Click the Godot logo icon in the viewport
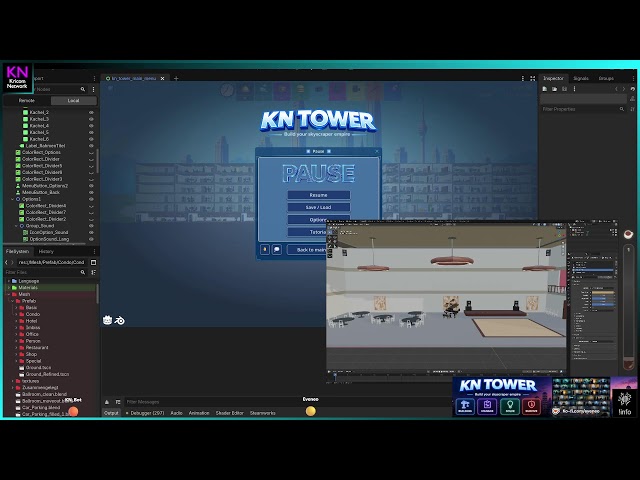The height and width of the screenshot is (480, 640). (x=107, y=320)
